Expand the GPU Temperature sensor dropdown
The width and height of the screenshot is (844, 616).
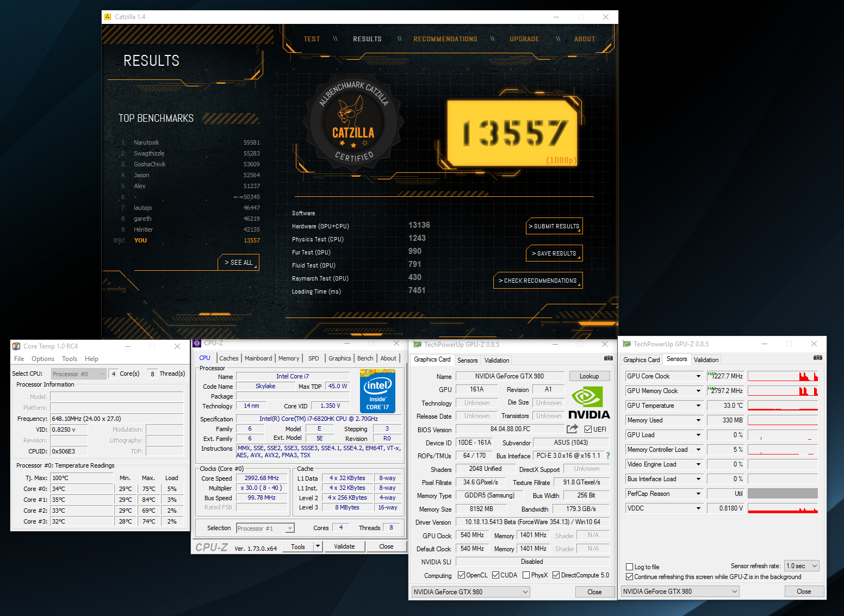coord(699,406)
